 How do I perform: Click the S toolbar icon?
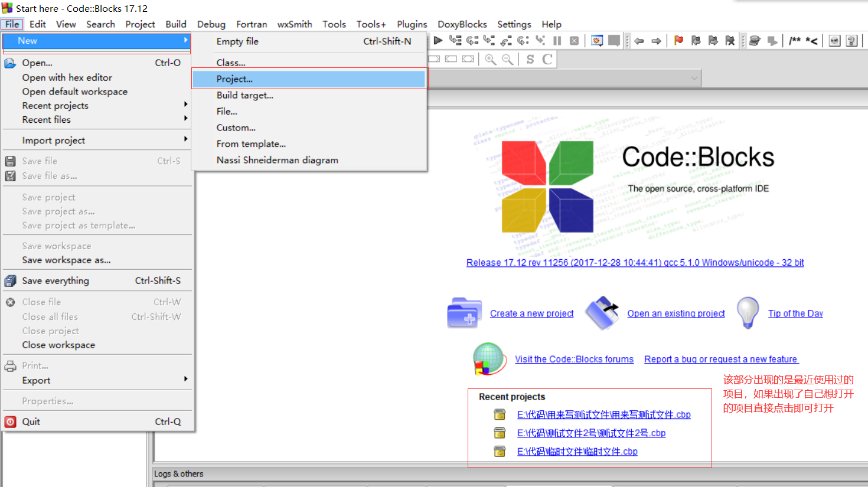click(x=530, y=59)
